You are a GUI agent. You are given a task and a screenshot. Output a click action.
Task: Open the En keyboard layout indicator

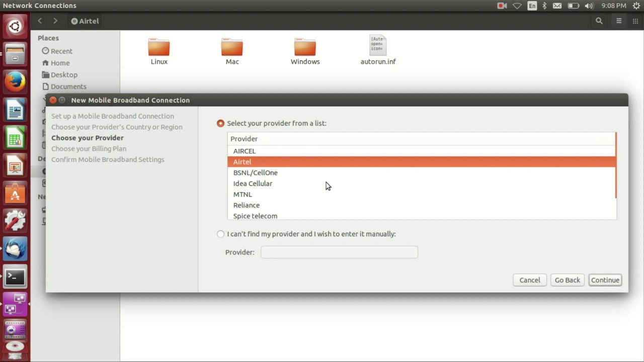coord(532,6)
